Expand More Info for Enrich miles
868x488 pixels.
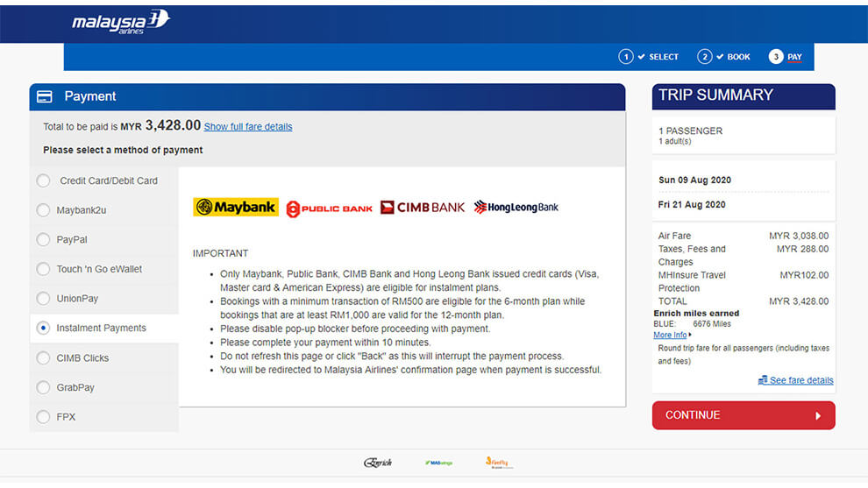coord(672,335)
